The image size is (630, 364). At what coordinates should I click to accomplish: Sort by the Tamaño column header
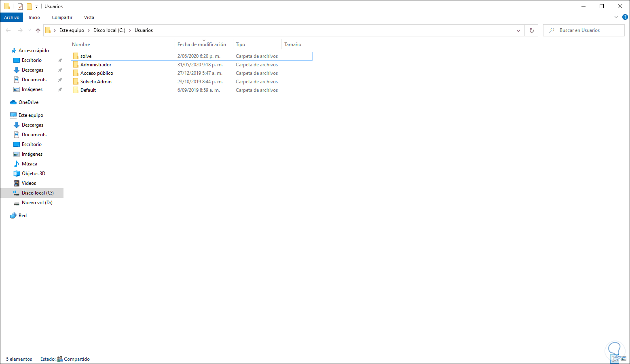pos(293,44)
